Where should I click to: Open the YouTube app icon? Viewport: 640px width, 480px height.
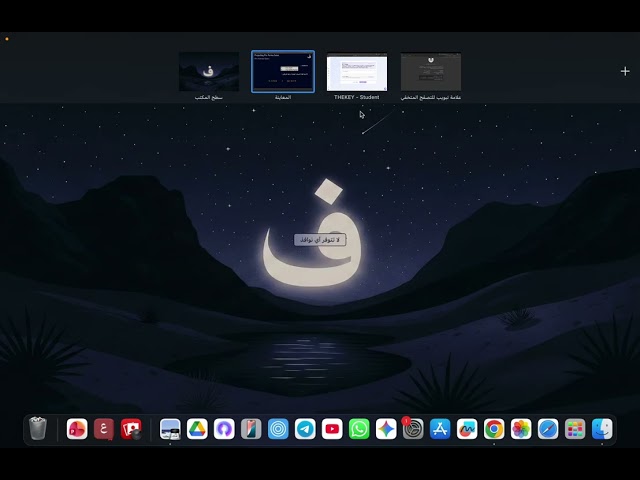point(332,429)
